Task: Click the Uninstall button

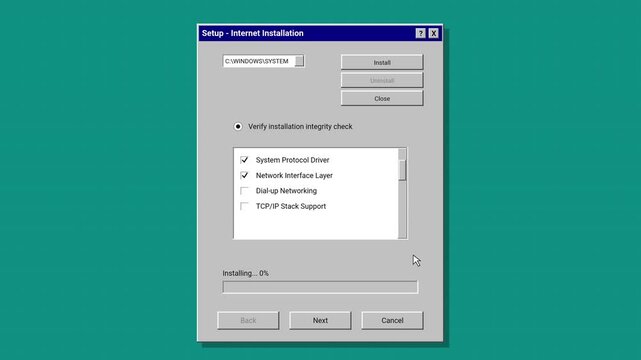Action: [382, 80]
